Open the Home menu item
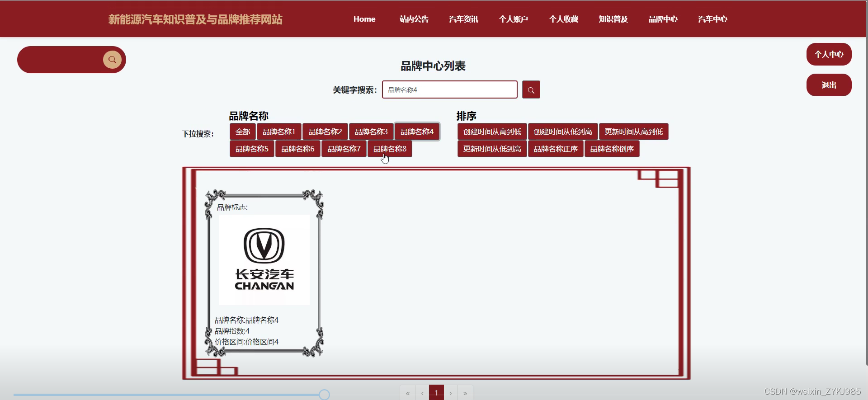Image resolution: width=868 pixels, height=400 pixels. pos(364,19)
